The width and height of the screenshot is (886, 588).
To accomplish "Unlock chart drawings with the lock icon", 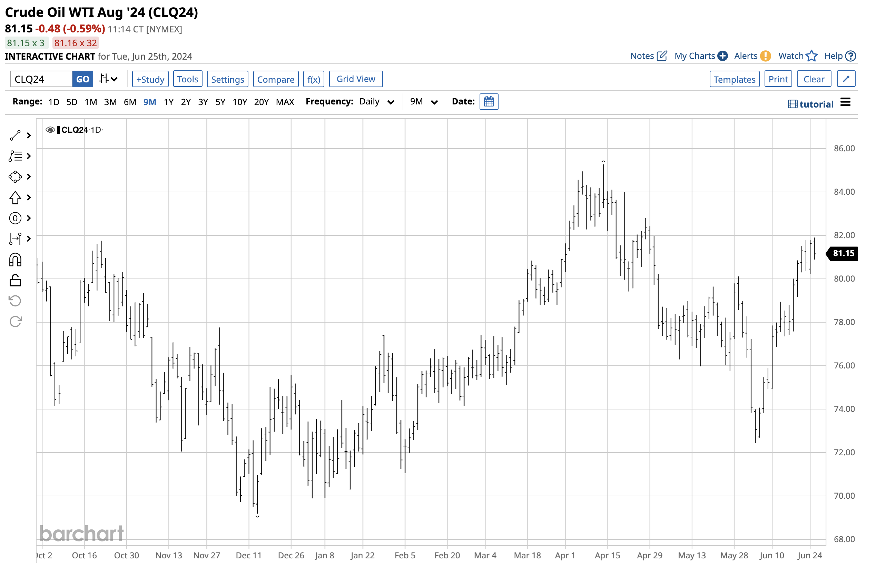I will coord(15,280).
